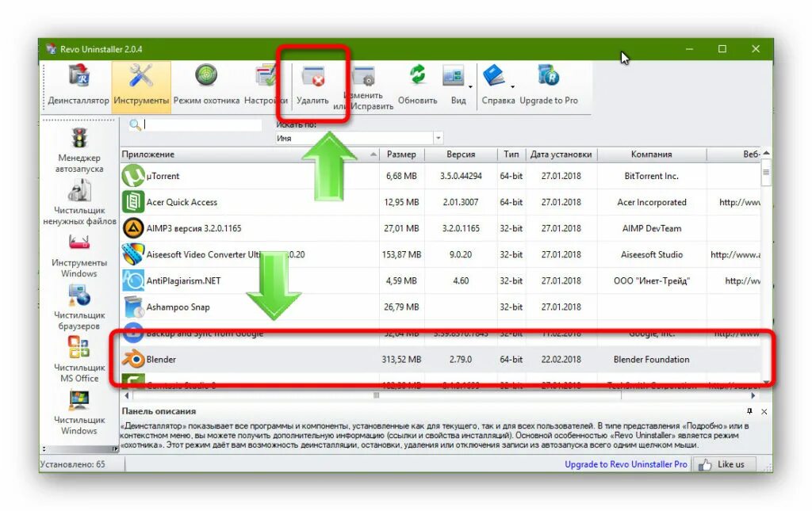Click the vertical scrollbar thumb

(x=766, y=172)
